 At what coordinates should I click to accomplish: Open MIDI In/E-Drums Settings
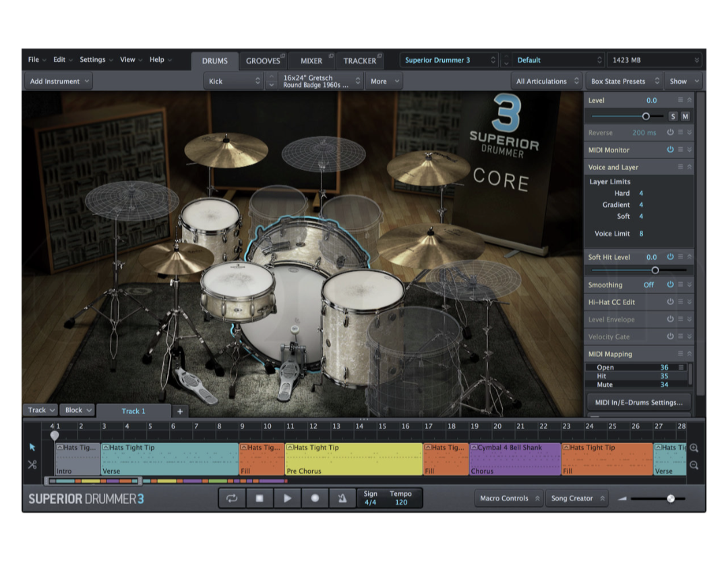(638, 403)
